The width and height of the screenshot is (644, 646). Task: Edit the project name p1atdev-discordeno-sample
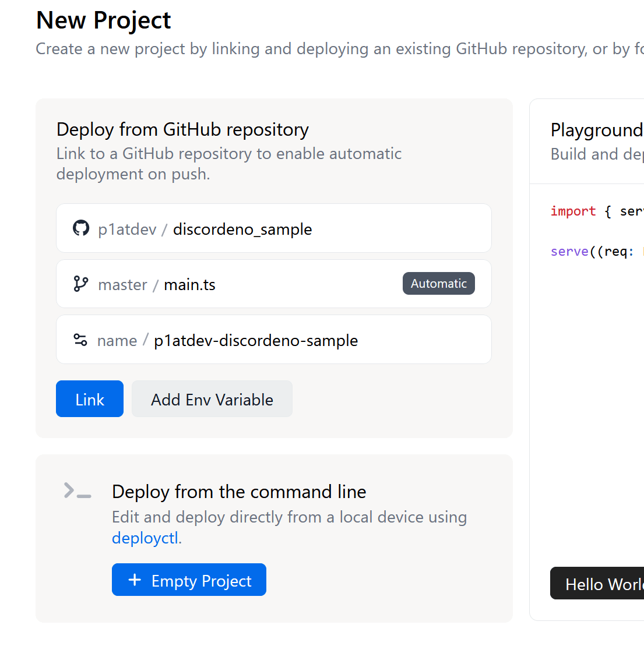pos(274,340)
